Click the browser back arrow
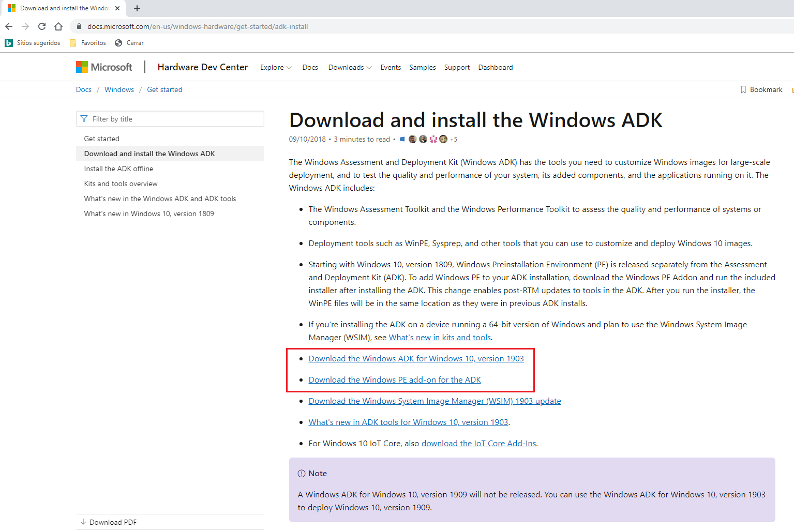This screenshot has height=532, width=794. (9, 26)
